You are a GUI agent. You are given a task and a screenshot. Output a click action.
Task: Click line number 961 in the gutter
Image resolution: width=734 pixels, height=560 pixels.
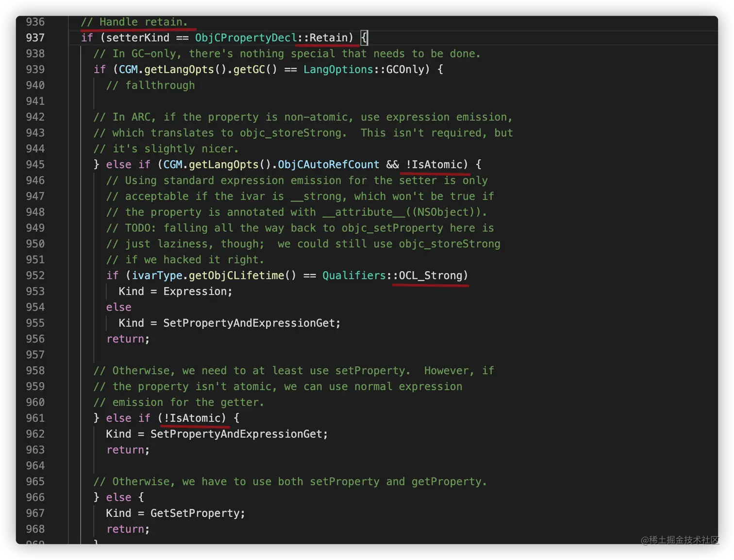tap(35, 418)
